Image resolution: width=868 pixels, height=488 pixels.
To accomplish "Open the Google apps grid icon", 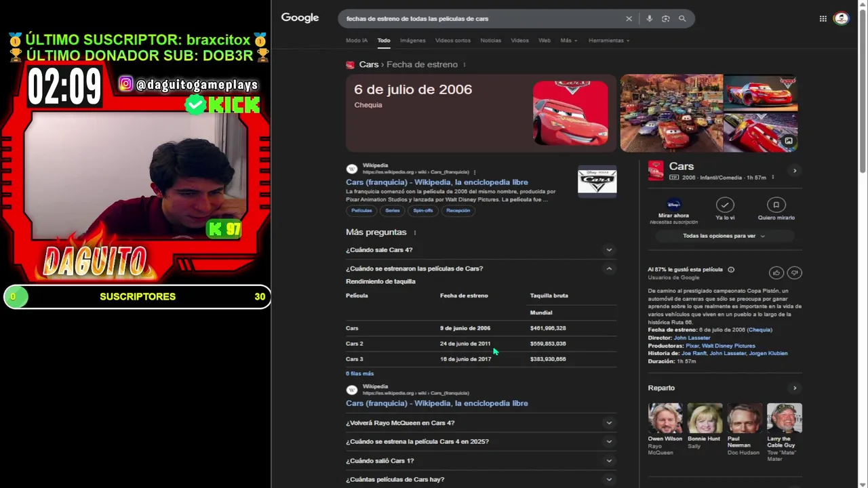I will pos(823,19).
